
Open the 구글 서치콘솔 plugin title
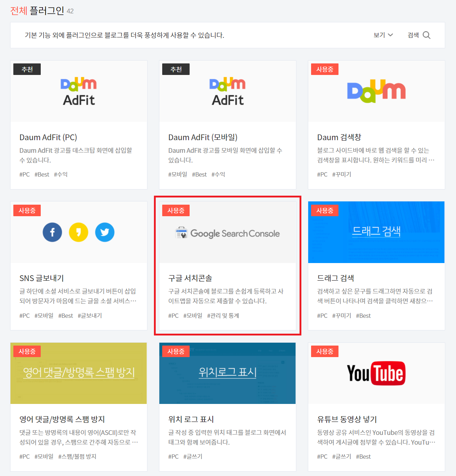click(x=190, y=278)
